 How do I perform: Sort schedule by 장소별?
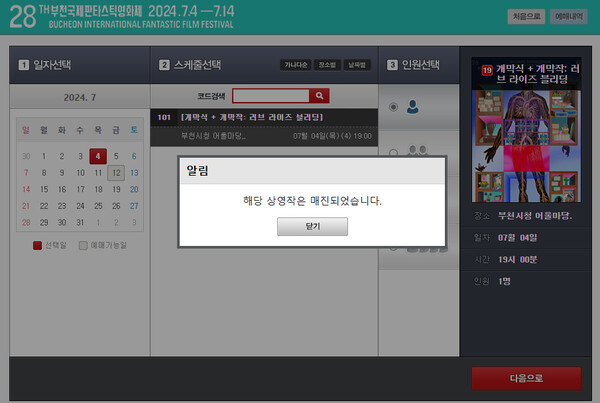coord(327,65)
